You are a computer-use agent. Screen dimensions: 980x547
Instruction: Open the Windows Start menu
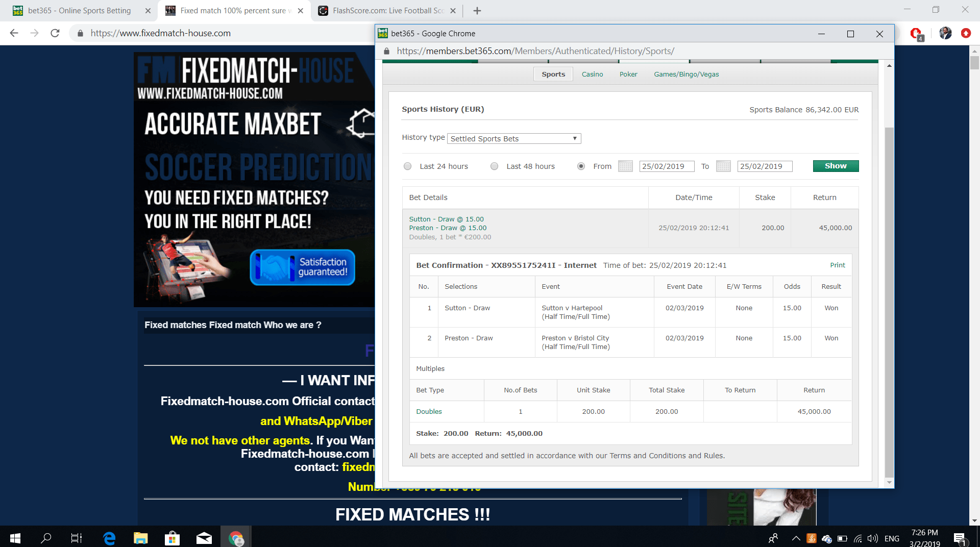(x=15, y=538)
